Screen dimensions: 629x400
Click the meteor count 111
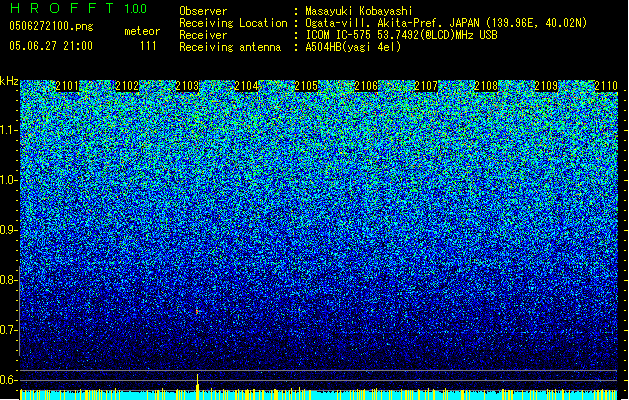148,46
